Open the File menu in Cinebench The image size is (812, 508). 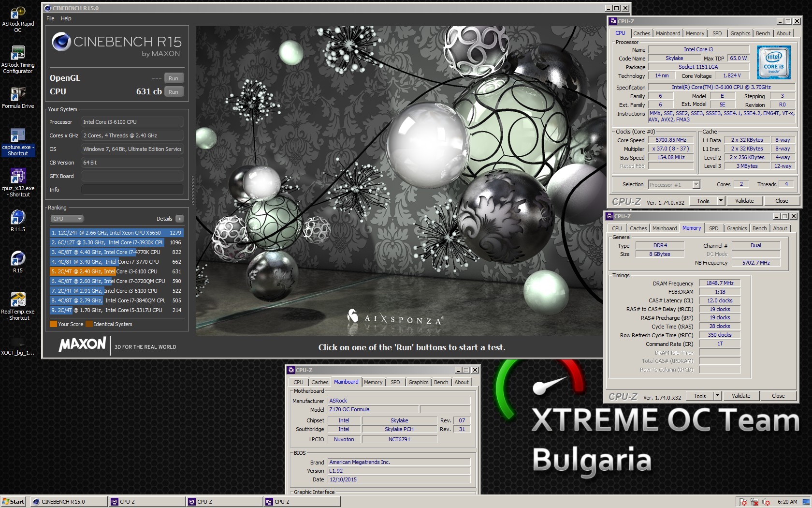50,18
